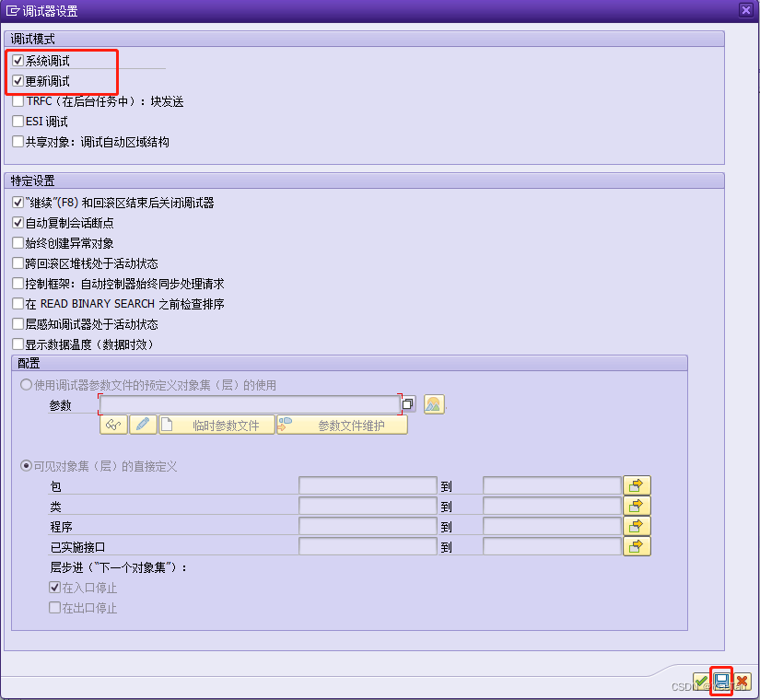Open the value help dropdown on the 参数 field
The width and height of the screenshot is (760, 700).
[406, 403]
